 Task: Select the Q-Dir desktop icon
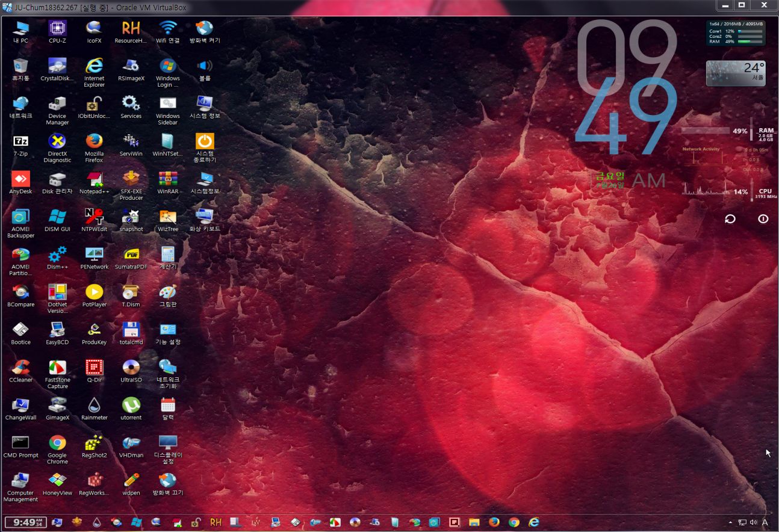(94, 371)
